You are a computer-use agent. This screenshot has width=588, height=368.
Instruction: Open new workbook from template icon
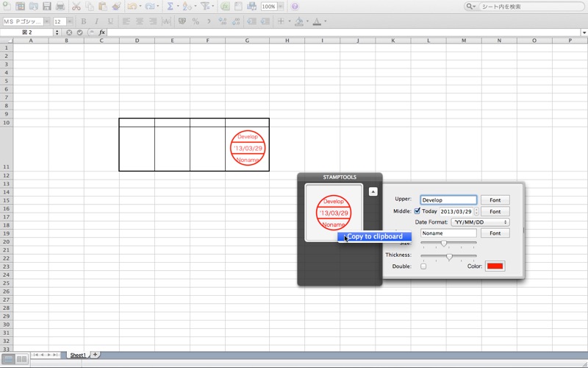21,6
